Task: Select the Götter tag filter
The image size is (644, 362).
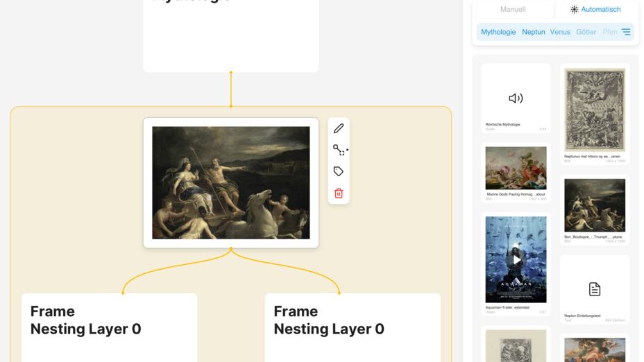Action: pyautogui.click(x=586, y=32)
